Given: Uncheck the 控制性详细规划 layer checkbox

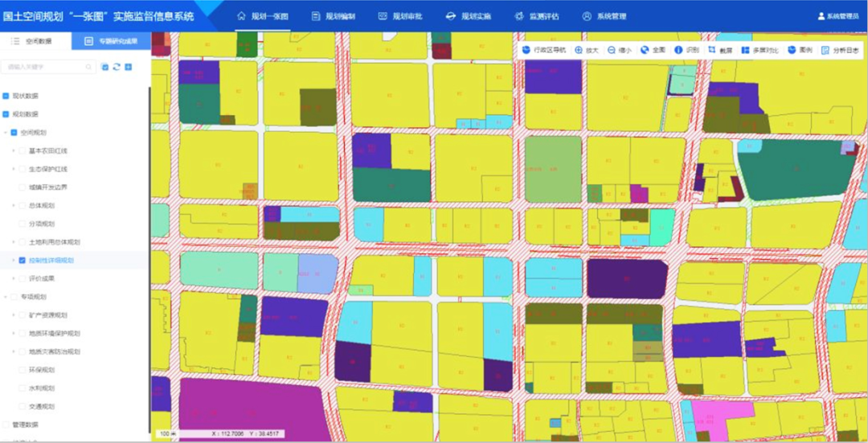Looking at the screenshot, I should pos(23,260).
